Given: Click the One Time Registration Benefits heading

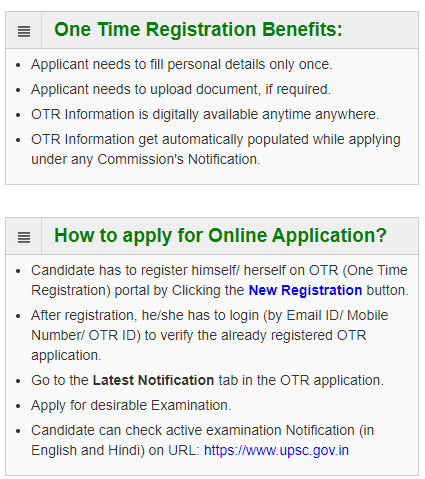Looking at the screenshot, I should [198, 30].
